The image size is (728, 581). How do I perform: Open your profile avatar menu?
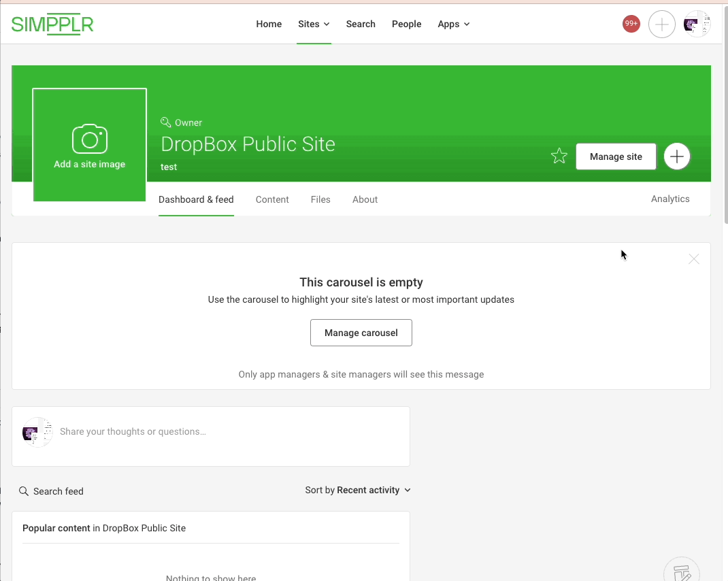click(696, 24)
